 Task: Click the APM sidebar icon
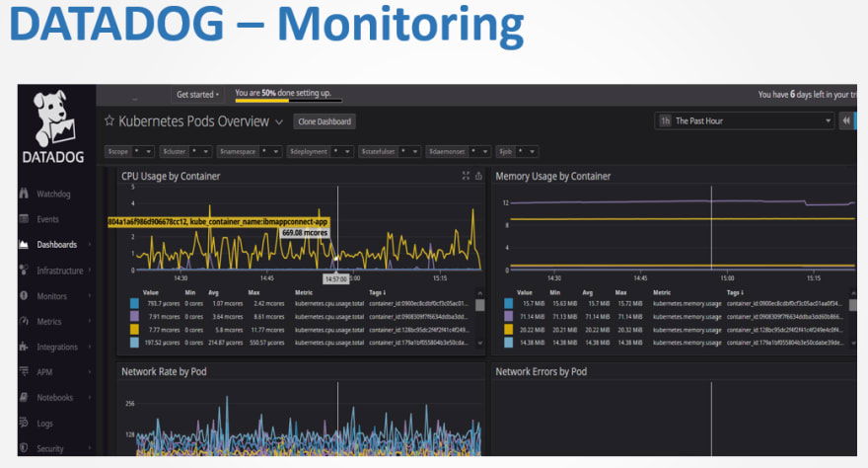[x=24, y=371]
